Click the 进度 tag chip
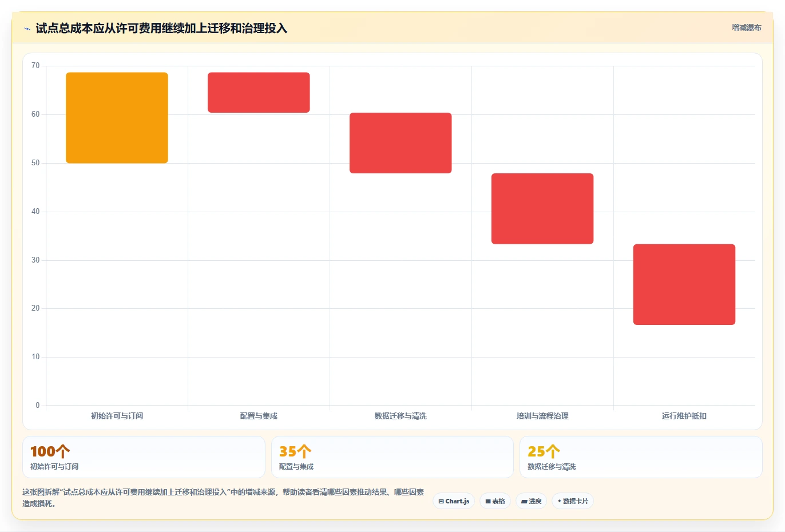This screenshot has width=785, height=532. point(531,501)
